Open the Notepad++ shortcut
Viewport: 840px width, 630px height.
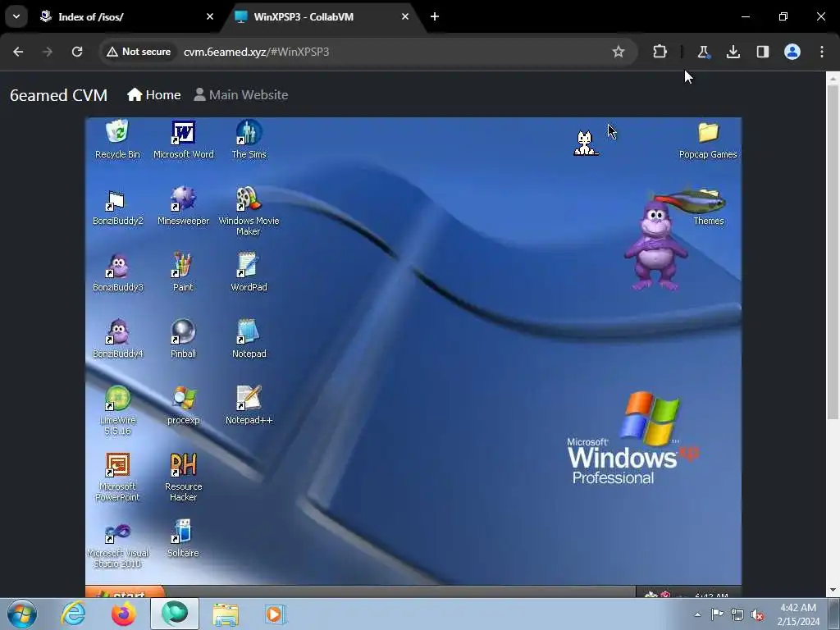249,406
